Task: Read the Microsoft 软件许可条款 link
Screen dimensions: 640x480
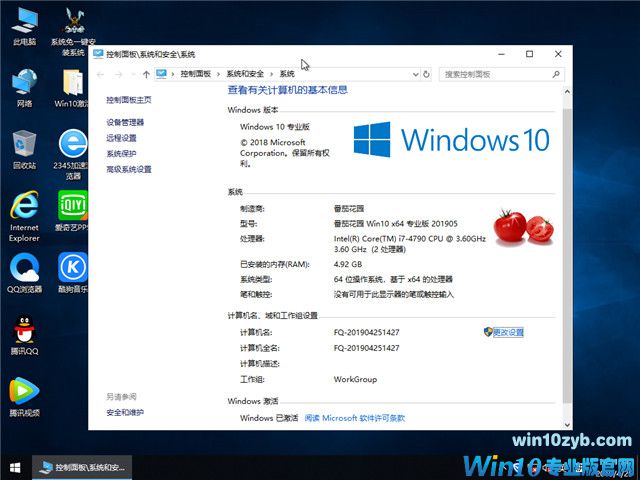Action: click(355, 418)
